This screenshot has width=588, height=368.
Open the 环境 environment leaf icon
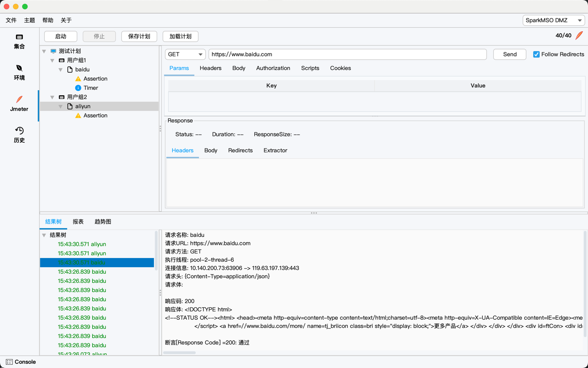click(19, 68)
